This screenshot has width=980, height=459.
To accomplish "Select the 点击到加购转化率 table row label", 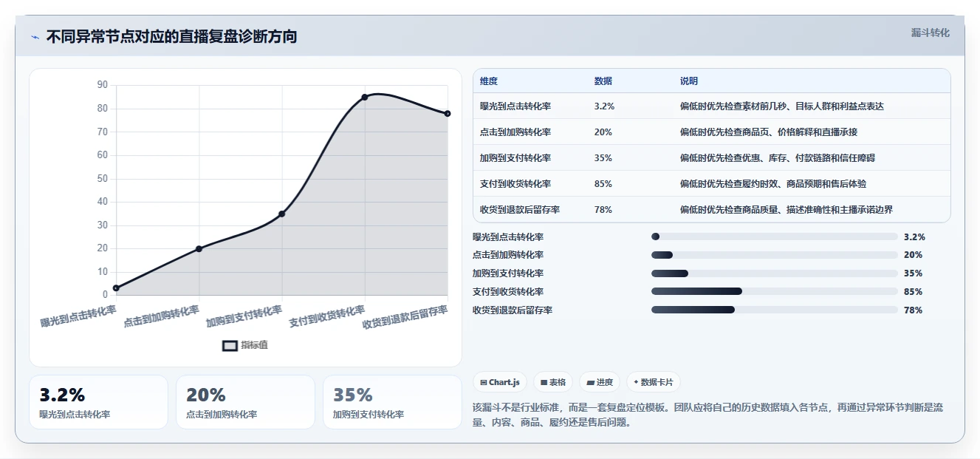I will click(x=515, y=132).
